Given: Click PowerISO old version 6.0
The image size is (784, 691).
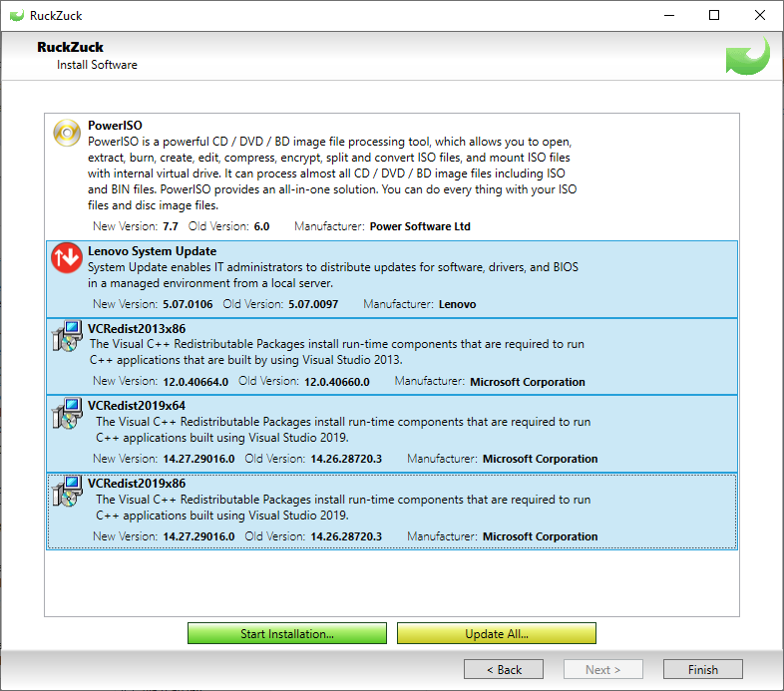Looking at the screenshot, I should [261, 226].
